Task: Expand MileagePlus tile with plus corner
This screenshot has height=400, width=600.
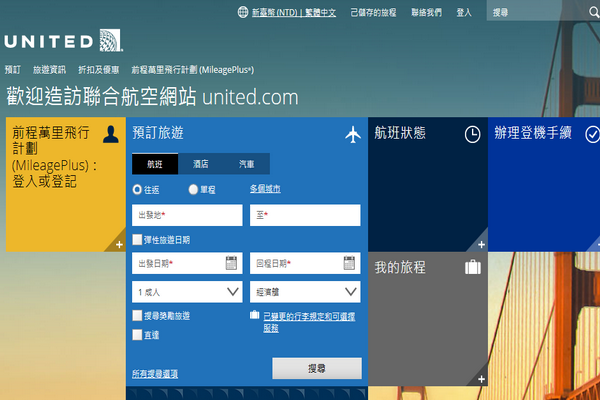Action: click(119, 245)
